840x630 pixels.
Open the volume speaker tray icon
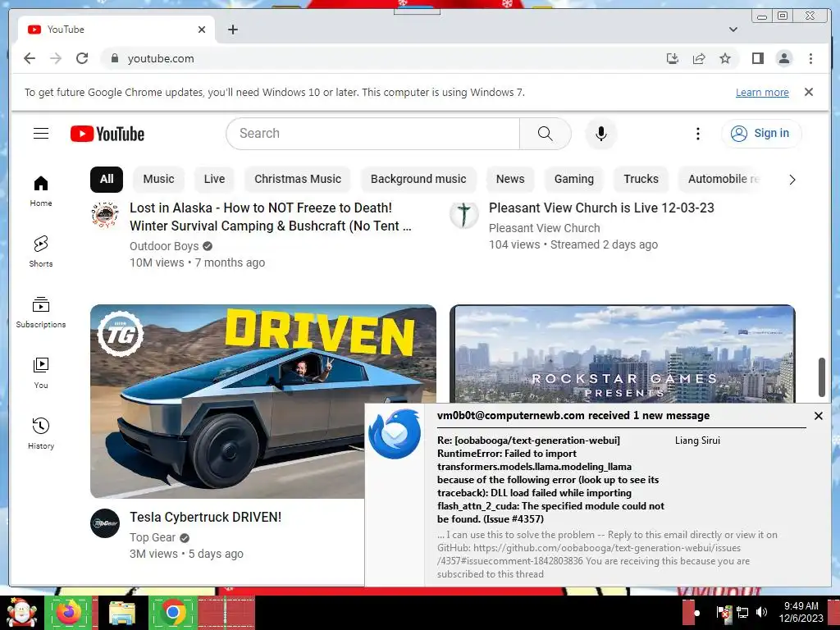[x=761, y=612]
